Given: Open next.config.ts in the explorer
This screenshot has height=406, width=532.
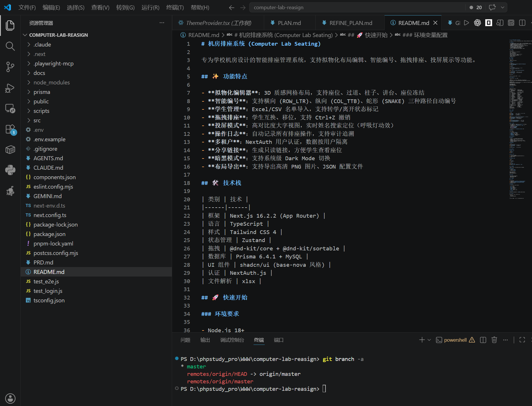Looking at the screenshot, I should pyautogui.click(x=50, y=215).
